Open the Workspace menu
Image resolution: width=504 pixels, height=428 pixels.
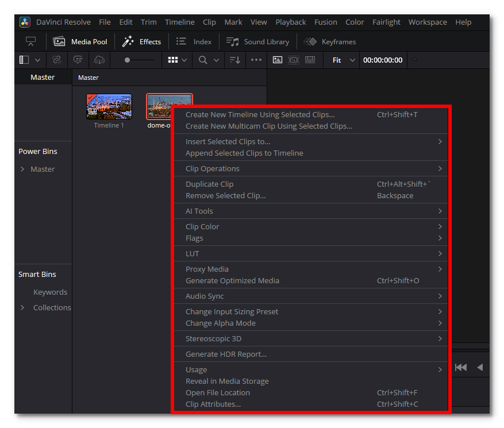tap(428, 22)
